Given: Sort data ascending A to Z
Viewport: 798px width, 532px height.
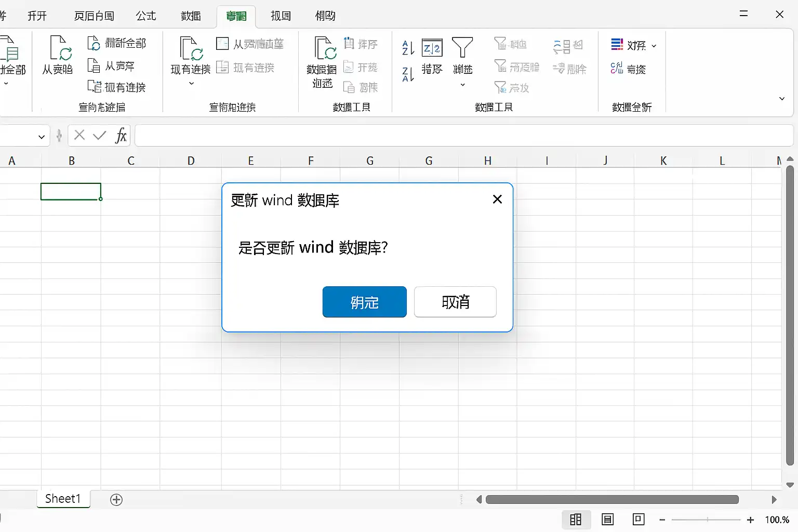Looking at the screenshot, I should coord(407,47).
